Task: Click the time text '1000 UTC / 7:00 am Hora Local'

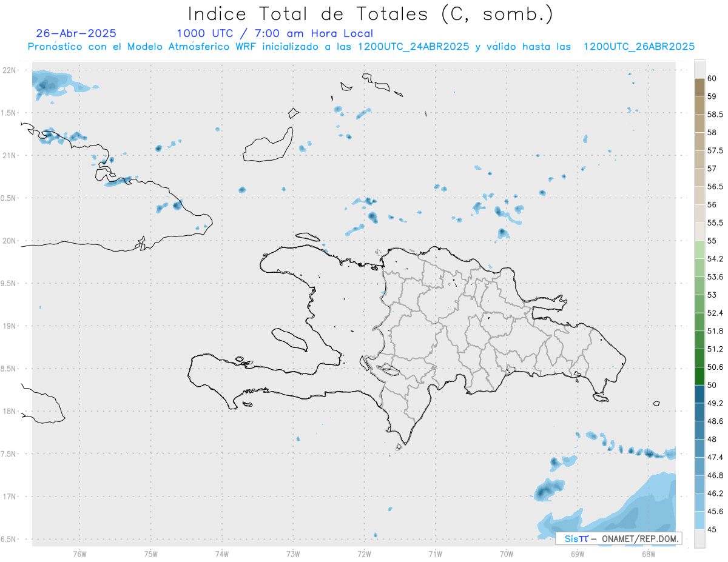Action: tap(275, 33)
